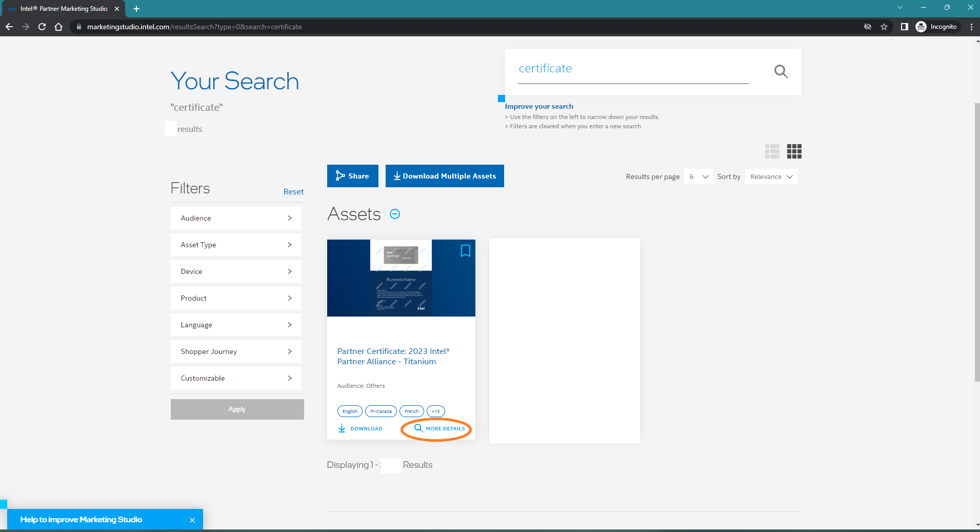Switch to grid view layout
The width and height of the screenshot is (980, 532).
pyautogui.click(x=794, y=151)
